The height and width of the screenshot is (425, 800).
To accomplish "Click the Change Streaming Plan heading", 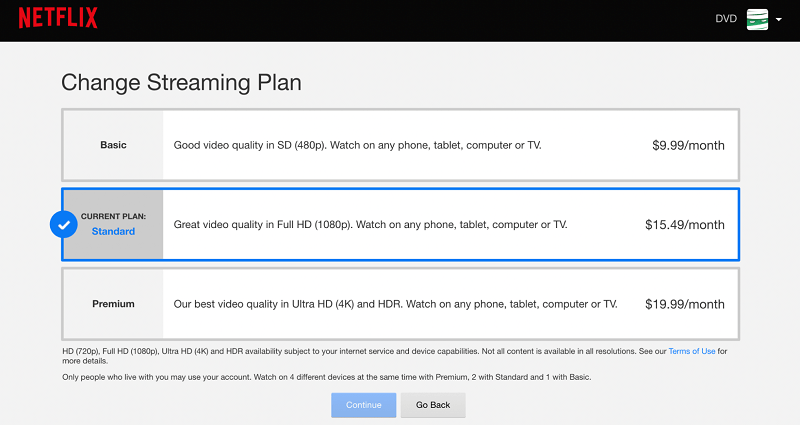I will (181, 83).
